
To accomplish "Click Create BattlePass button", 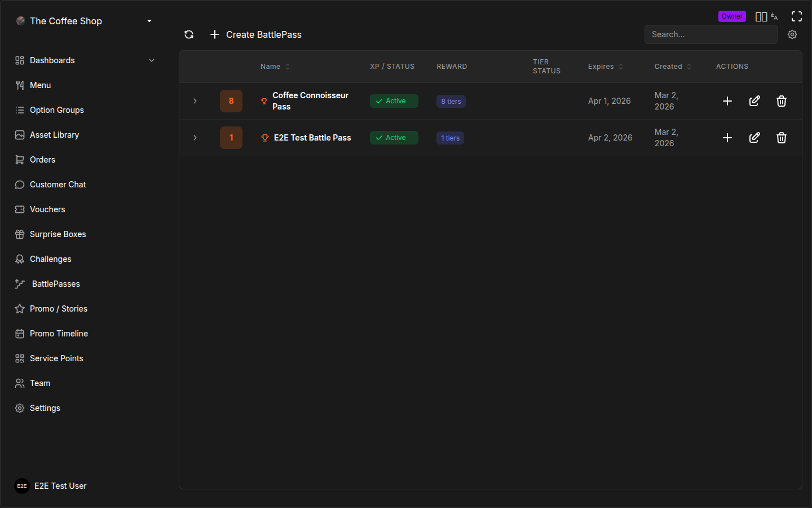I will [x=256, y=34].
